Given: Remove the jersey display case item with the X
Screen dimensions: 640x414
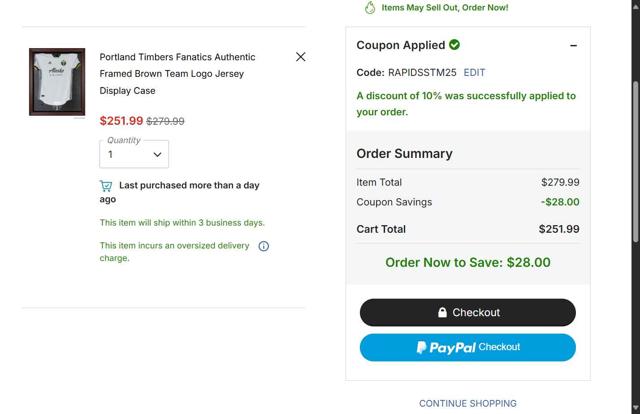Looking at the screenshot, I should [300, 57].
